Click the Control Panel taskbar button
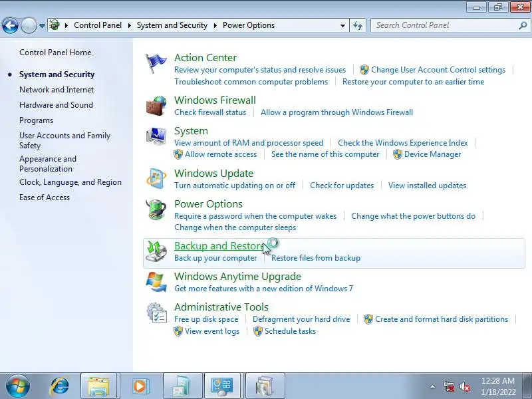Screen dimensions: 532x399 click(222, 386)
